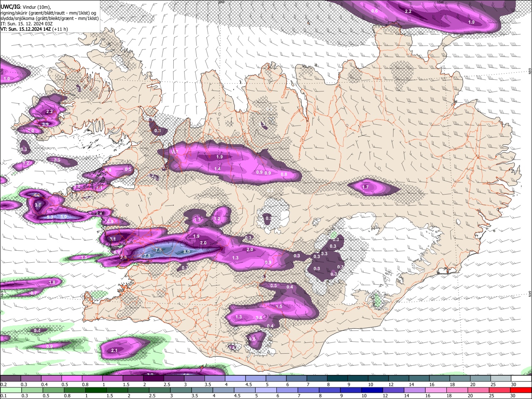Select the crimson 25–30 lower legend swatch
Viewport: 532px width, 399px height.
500,390
